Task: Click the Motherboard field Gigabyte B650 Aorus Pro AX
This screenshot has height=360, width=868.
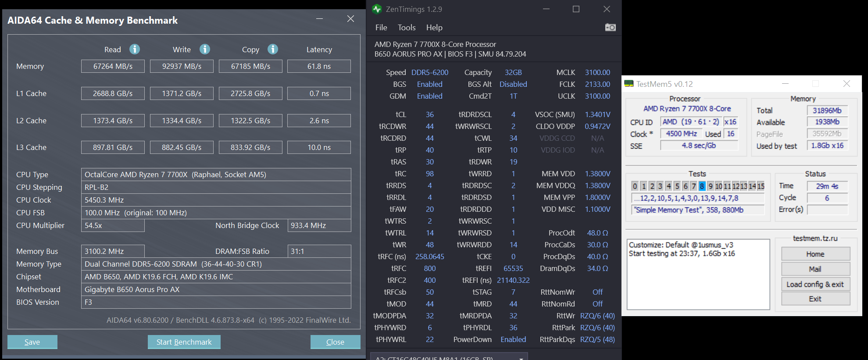Action: (x=216, y=289)
